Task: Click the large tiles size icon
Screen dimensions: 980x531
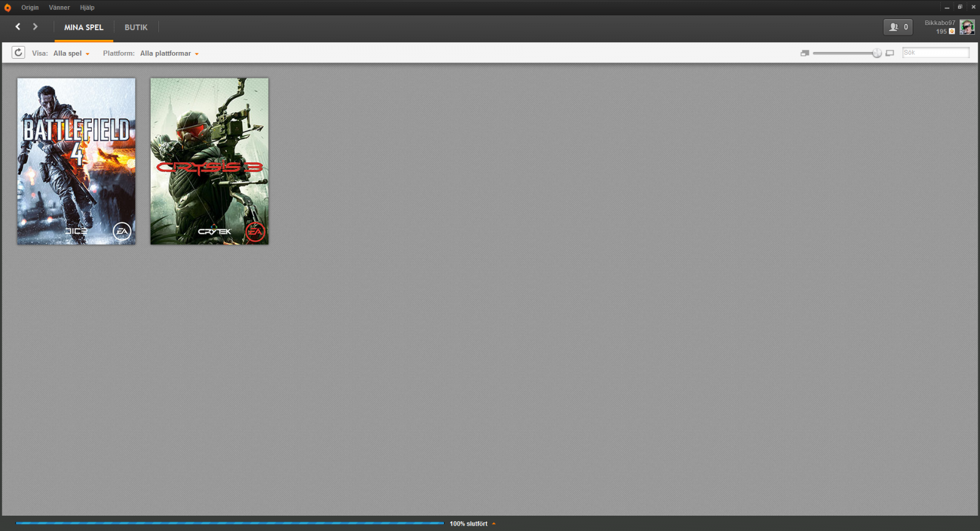Action: click(890, 53)
